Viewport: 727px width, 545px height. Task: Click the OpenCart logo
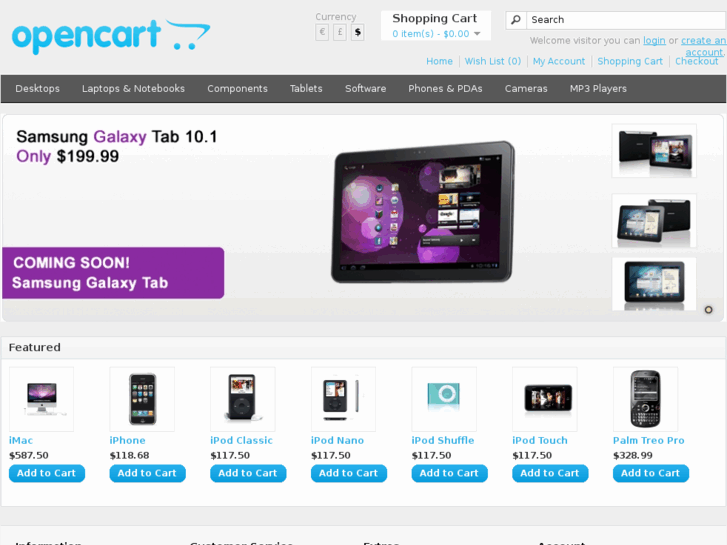tap(111, 36)
